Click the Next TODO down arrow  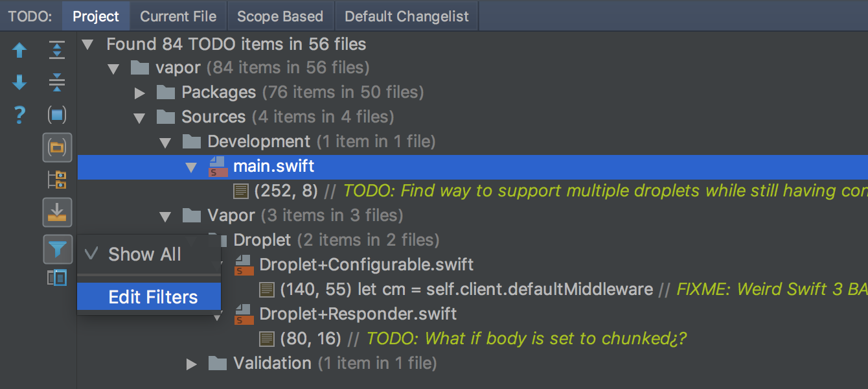coord(19,82)
